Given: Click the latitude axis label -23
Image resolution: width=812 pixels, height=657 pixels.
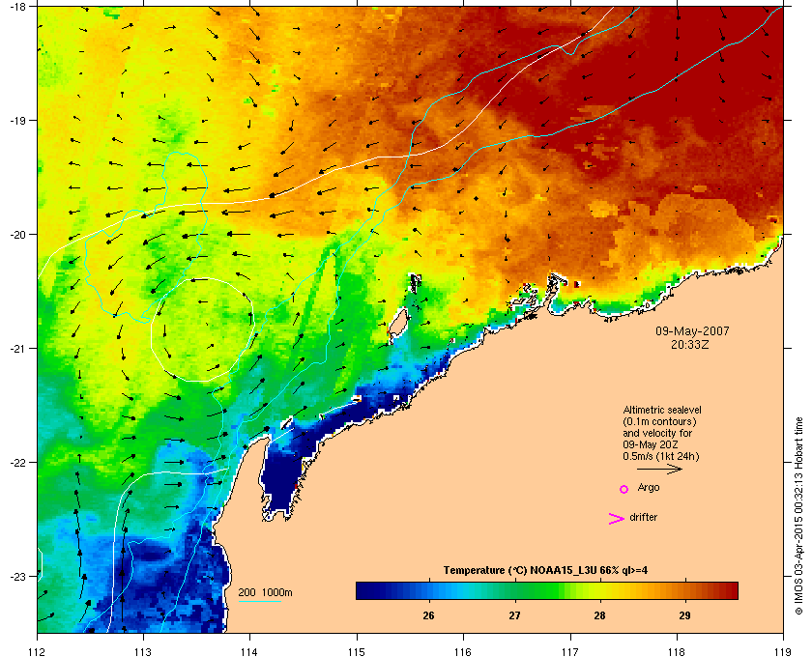Looking at the screenshot, I should pyautogui.click(x=17, y=576).
